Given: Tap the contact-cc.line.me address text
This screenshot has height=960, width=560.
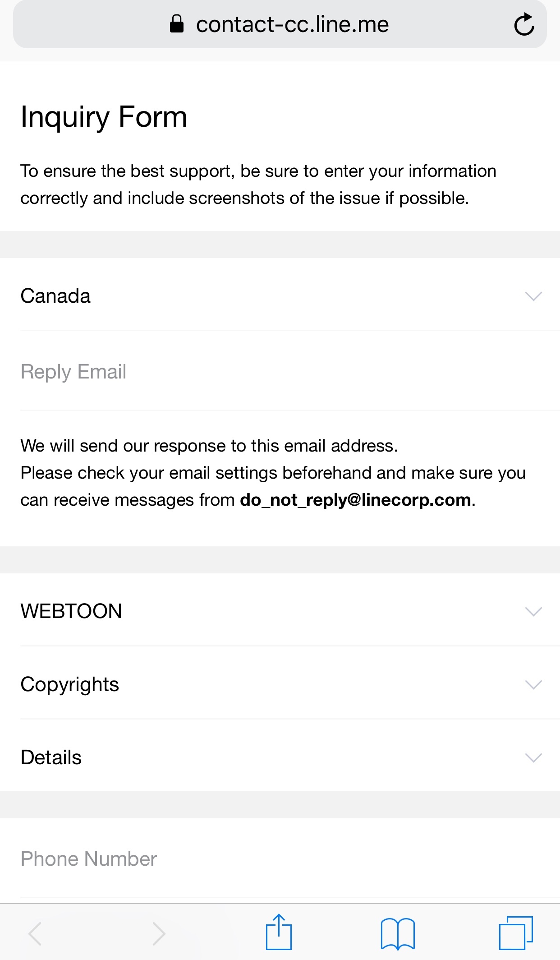Looking at the screenshot, I should pos(292,24).
